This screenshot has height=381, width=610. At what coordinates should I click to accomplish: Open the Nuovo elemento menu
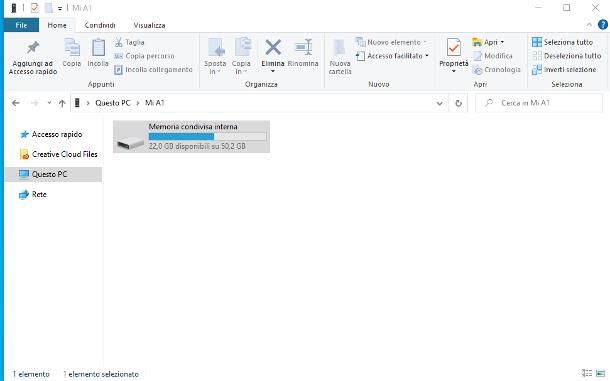(x=391, y=42)
